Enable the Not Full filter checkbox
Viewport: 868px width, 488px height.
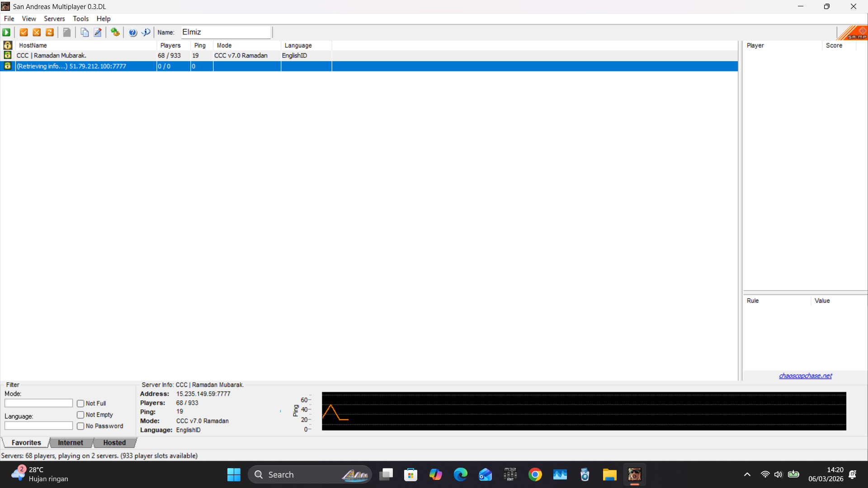pyautogui.click(x=80, y=404)
